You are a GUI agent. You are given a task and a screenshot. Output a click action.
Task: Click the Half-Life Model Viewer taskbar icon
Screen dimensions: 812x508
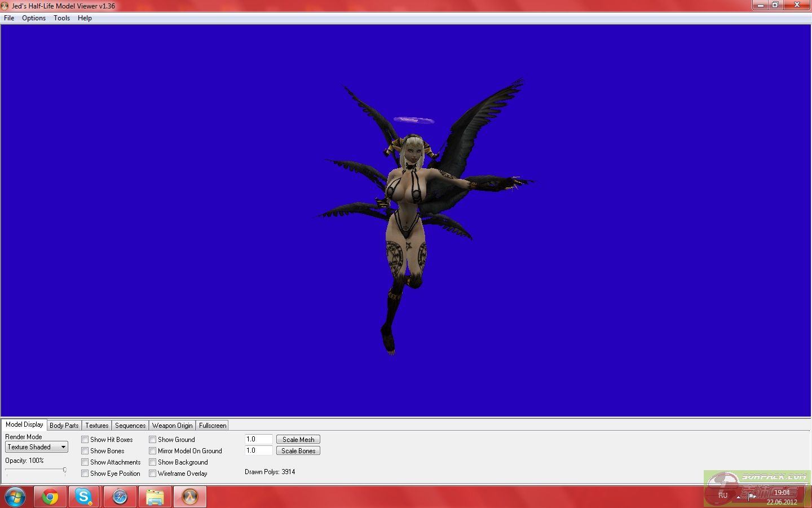(x=190, y=497)
